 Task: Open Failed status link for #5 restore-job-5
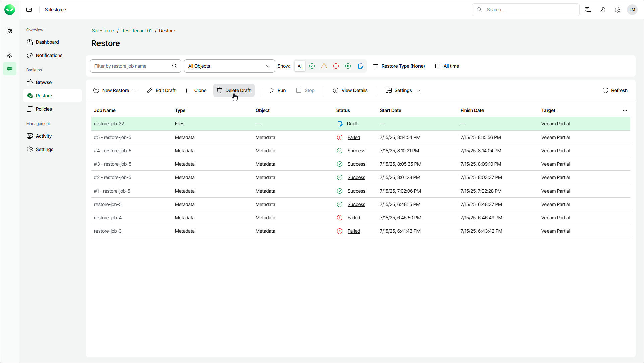point(353,137)
